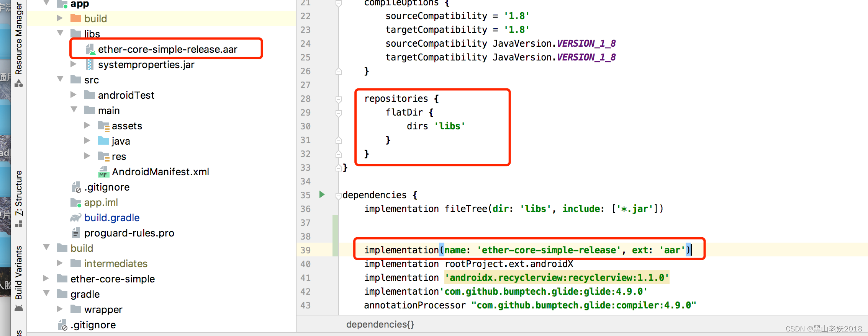Click VERSION_1_8 on sourceCompatibility line 24
868x336 pixels.
tap(586, 43)
